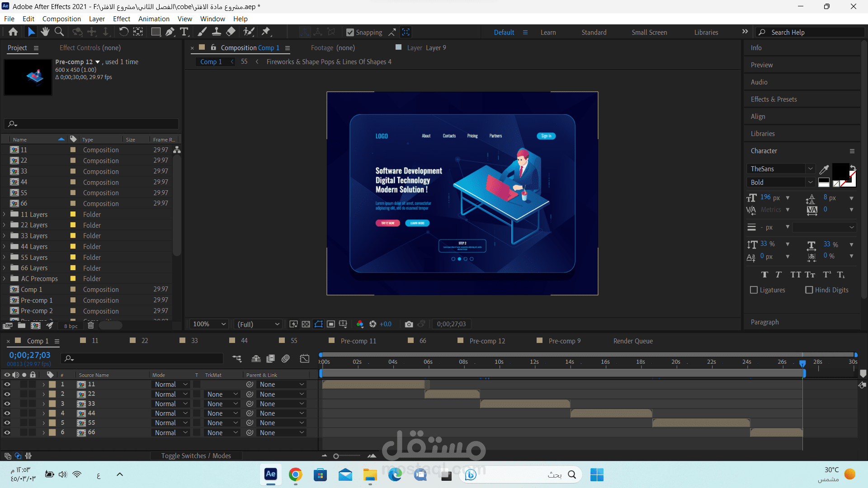This screenshot has height=488, width=868.
Task: Select the Puppet Pin tool
Action: point(266,32)
